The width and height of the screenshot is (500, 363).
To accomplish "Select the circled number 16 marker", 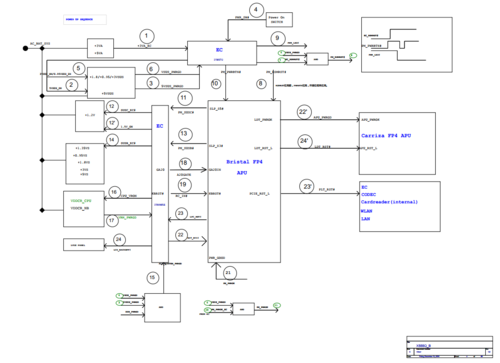I will click(114, 192).
